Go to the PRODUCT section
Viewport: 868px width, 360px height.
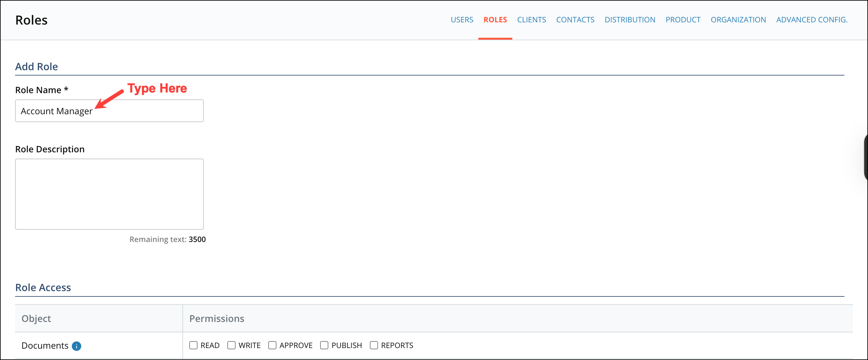coord(683,20)
